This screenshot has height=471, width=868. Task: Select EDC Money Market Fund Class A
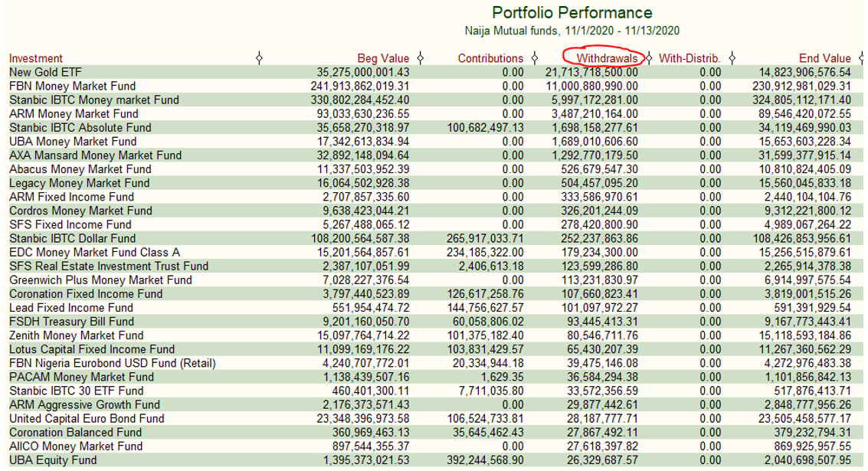coord(436,252)
